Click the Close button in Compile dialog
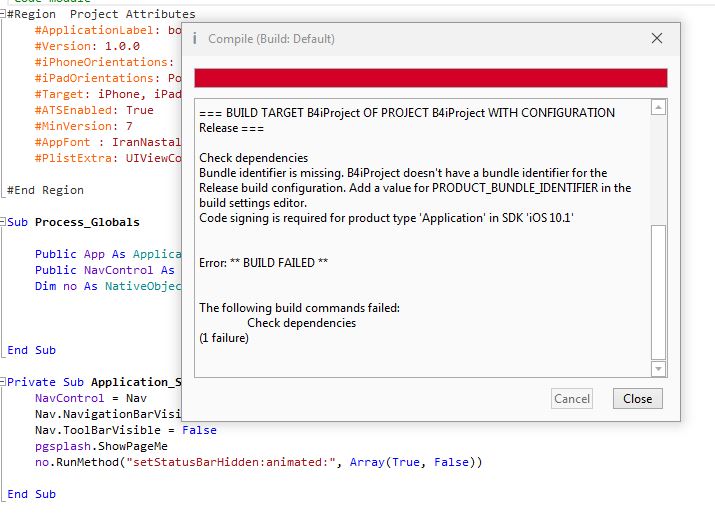Image resolution: width=715 pixels, height=517 pixels. click(x=637, y=398)
